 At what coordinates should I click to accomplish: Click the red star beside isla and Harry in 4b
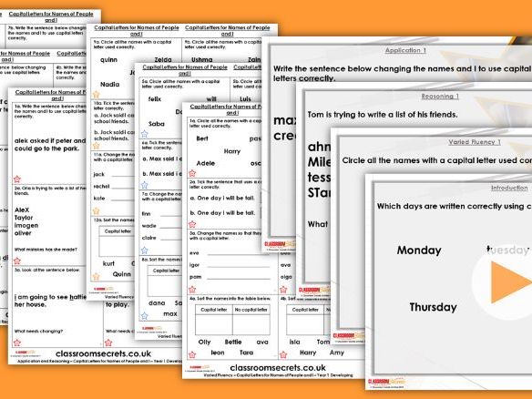coord(283,355)
